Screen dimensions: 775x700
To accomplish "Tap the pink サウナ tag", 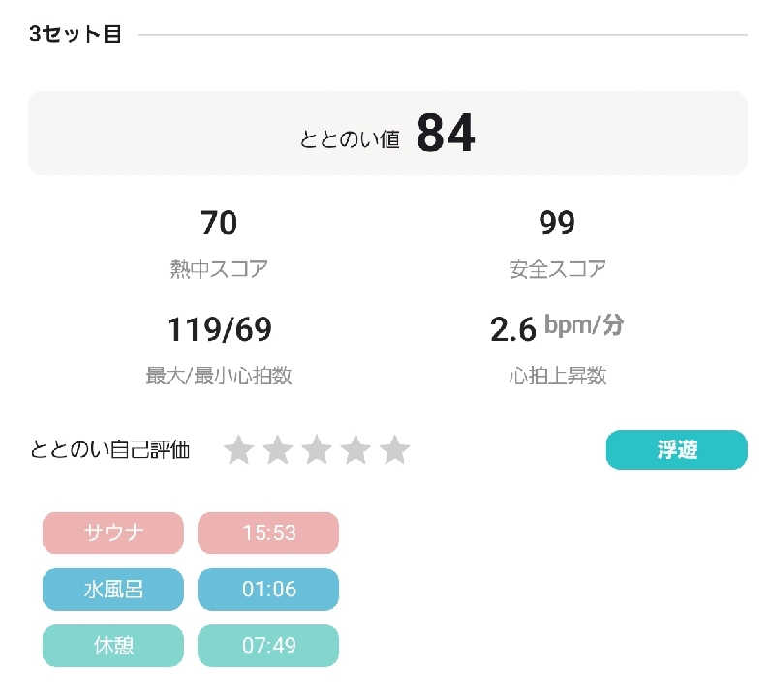I will [112, 533].
